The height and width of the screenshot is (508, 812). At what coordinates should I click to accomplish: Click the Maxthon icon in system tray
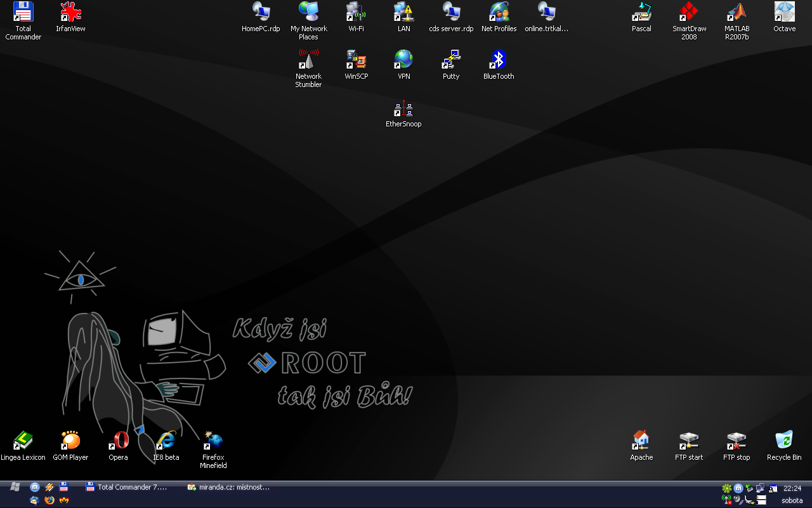[738, 488]
